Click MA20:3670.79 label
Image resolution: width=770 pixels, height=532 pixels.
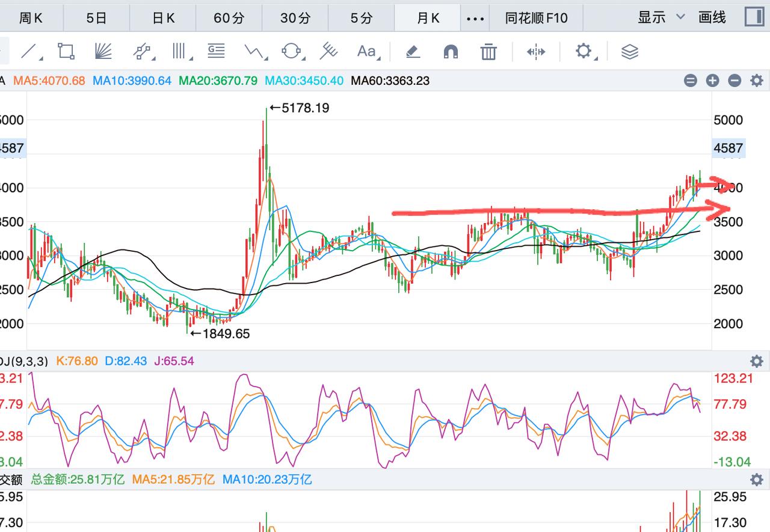click(x=218, y=81)
